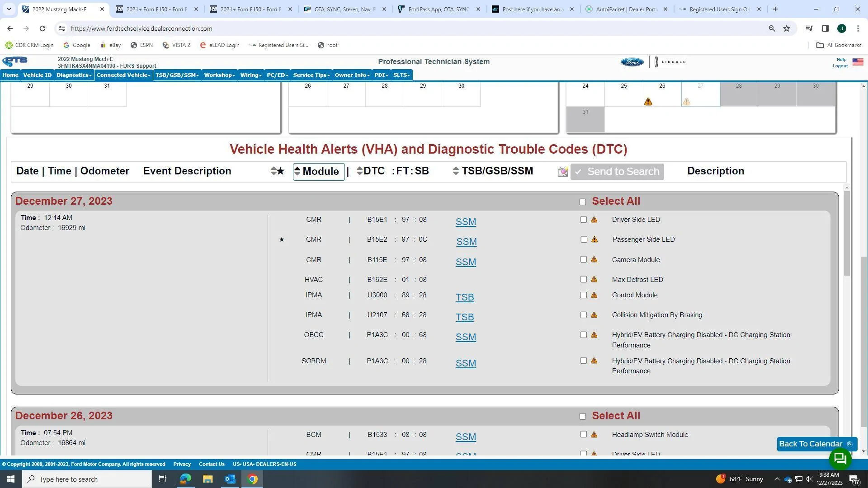Expand the PC/ED menu
The width and height of the screenshot is (868, 488).
(x=277, y=75)
